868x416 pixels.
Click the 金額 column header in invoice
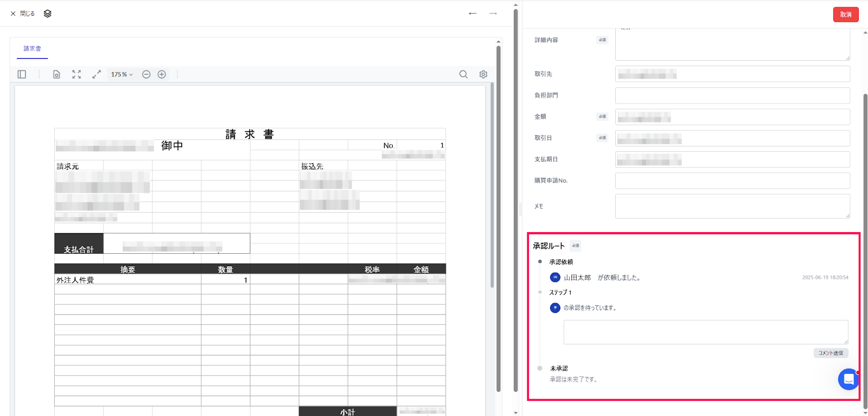[x=421, y=269]
